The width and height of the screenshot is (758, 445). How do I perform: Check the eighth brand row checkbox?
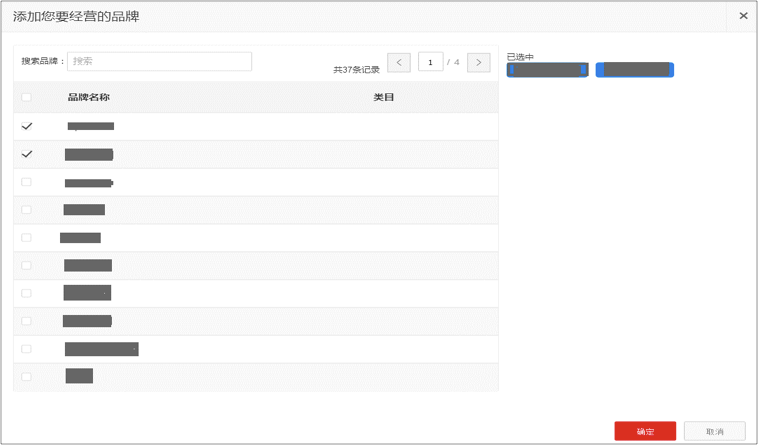27,321
